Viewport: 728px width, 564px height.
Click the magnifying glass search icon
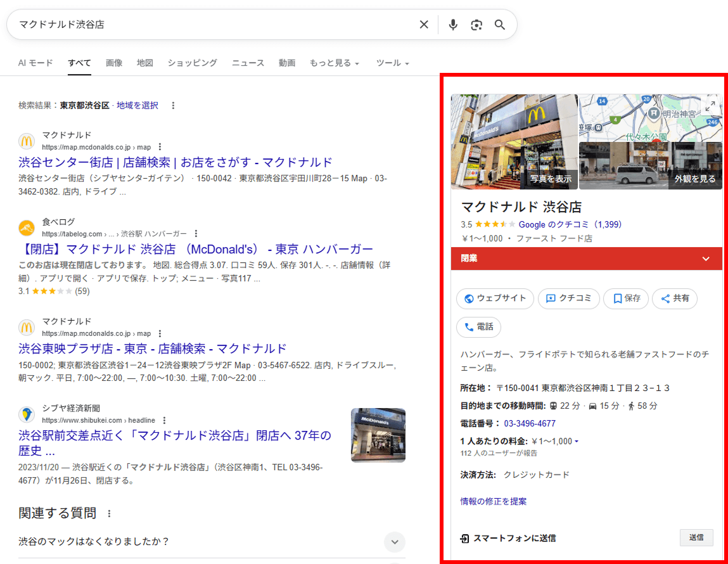pos(500,25)
